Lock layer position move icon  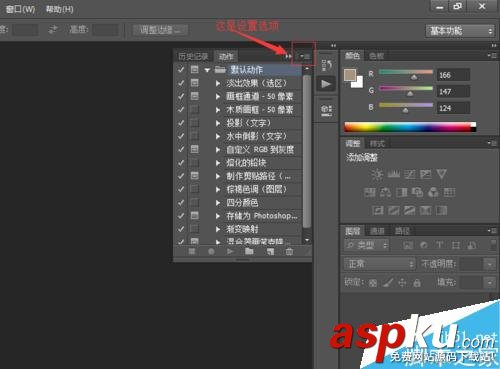pyautogui.click(x=402, y=283)
